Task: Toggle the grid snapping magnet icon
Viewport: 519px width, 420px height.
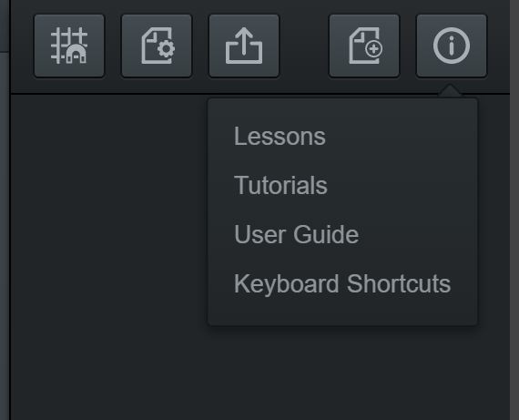Action: [69, 46]
